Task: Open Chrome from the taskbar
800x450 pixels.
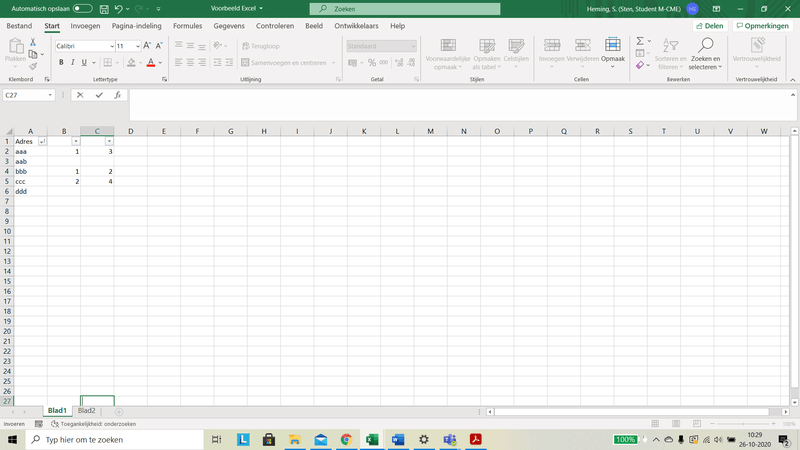Action: (x=346, y=439)
